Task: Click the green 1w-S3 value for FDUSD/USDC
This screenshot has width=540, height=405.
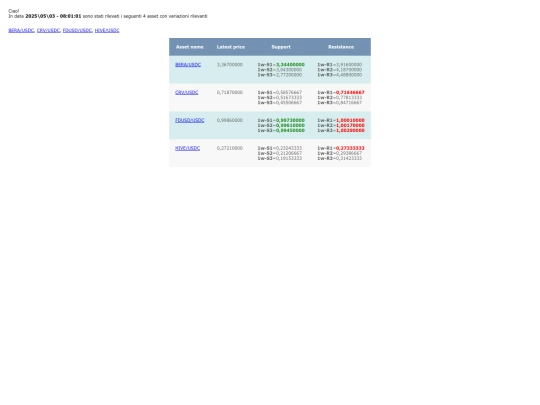Action: click(290, 131)
